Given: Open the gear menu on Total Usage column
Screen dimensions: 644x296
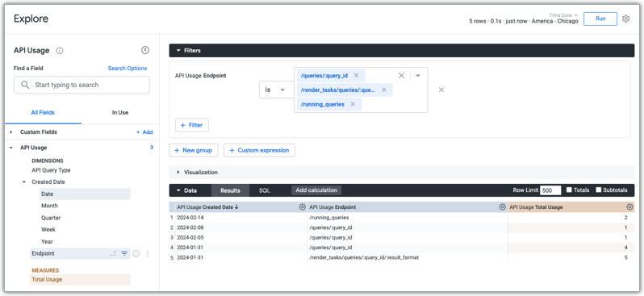Looking at the screenshot, I should point(629,207).
